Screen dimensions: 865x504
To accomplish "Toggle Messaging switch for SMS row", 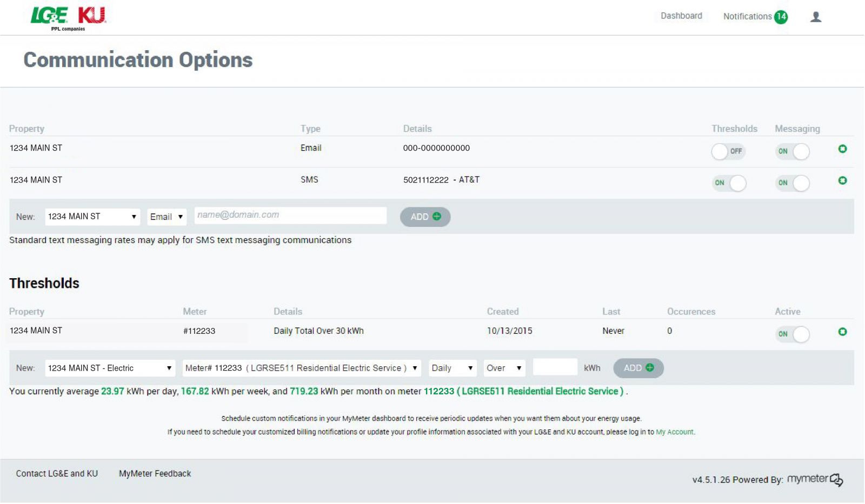I will [x=792, y=183].
